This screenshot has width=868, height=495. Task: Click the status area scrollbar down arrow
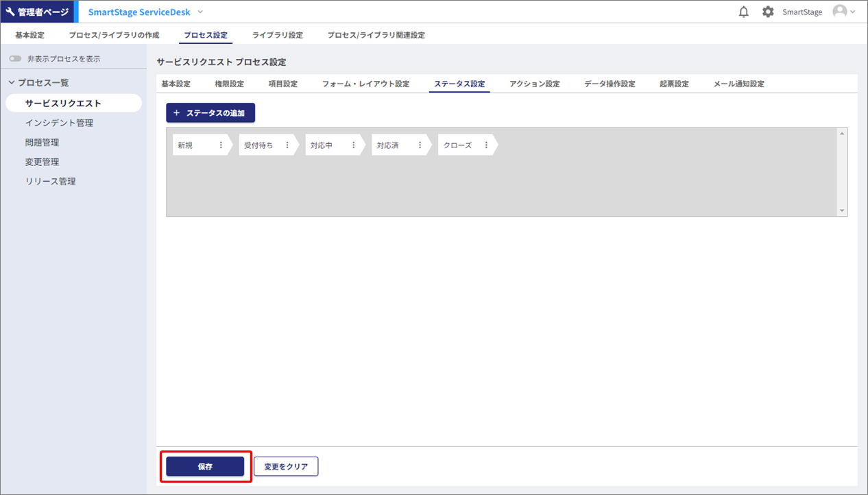843,211
